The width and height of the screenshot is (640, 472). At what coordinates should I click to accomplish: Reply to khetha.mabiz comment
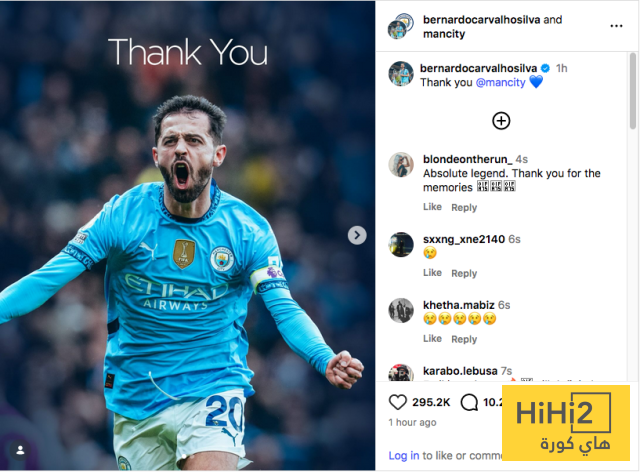click(464, 339)
